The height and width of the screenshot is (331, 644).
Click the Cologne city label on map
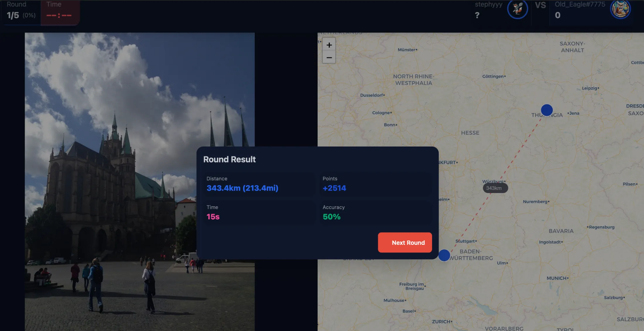[x=381, y=113]
